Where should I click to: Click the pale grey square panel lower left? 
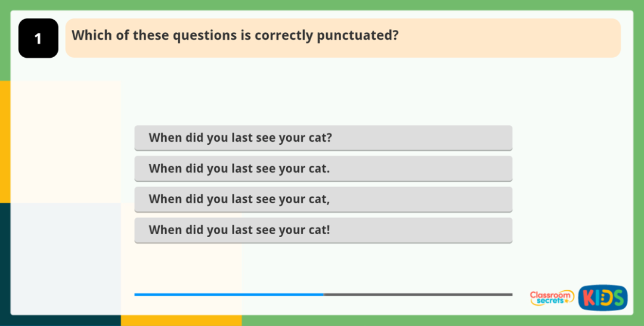pyautogui.click(x=66, y=257)
